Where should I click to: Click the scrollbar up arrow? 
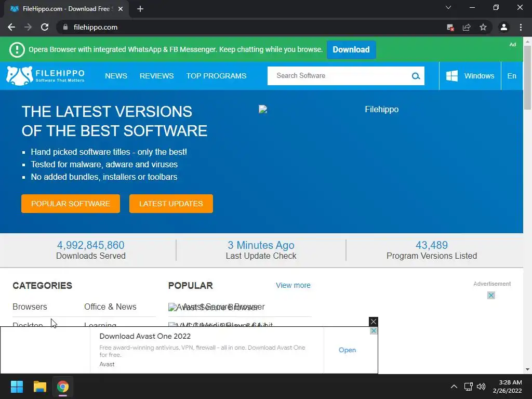click(527, 41)
